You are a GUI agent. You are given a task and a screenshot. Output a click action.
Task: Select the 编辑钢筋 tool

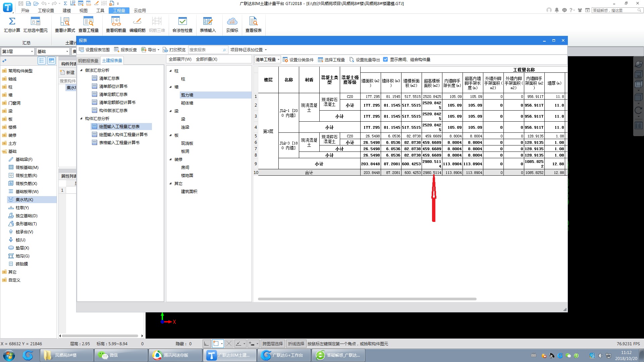[138, 24]
